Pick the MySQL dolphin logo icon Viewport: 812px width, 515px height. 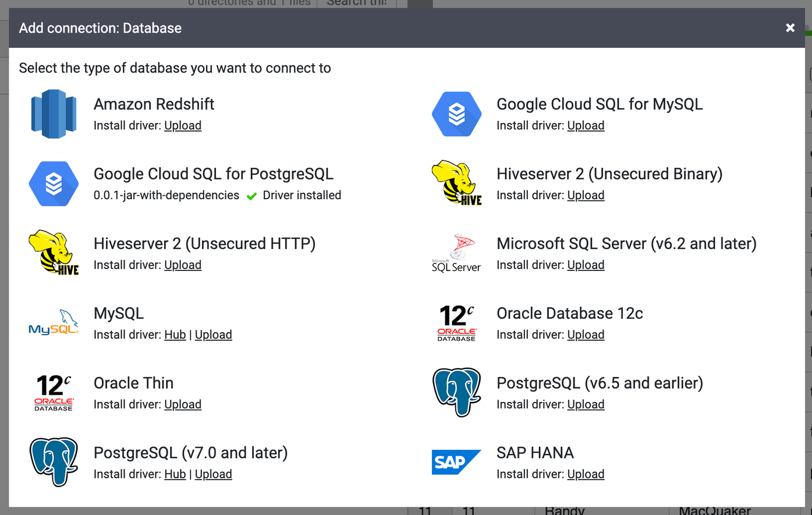click(54, 323)
